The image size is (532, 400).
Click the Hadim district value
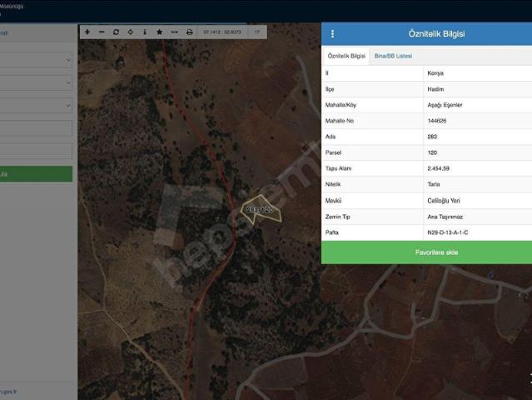pos(435,89)
